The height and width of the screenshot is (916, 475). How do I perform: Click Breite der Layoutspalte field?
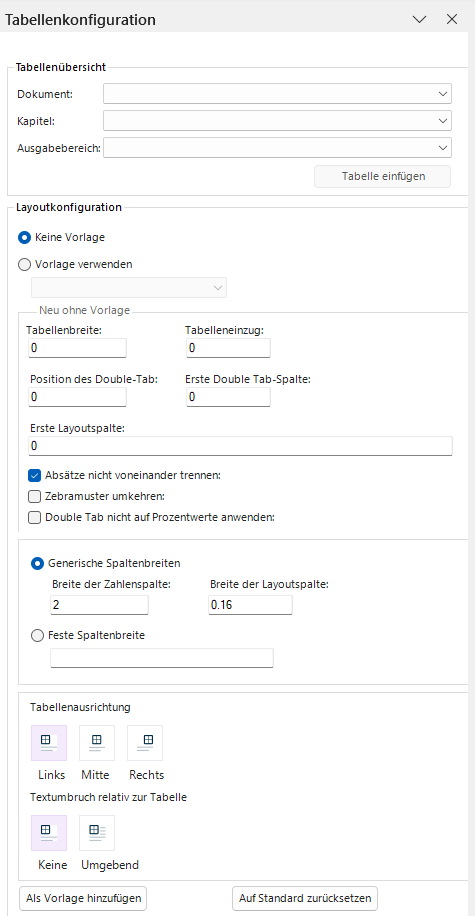pos(250,605)
